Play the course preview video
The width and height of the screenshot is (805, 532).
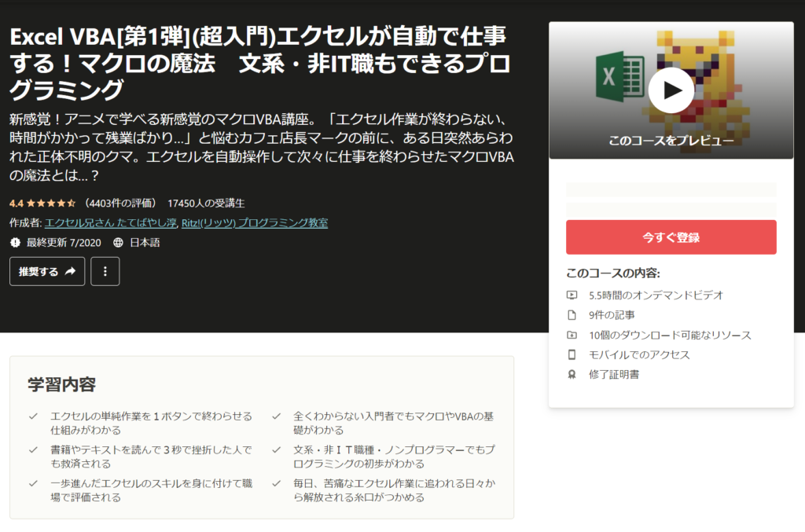(671, 90)
